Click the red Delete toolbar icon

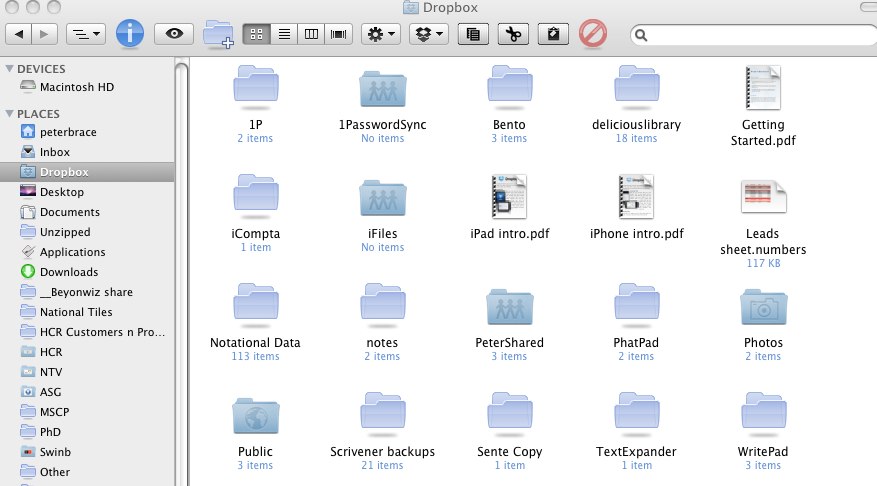point(593,34)
